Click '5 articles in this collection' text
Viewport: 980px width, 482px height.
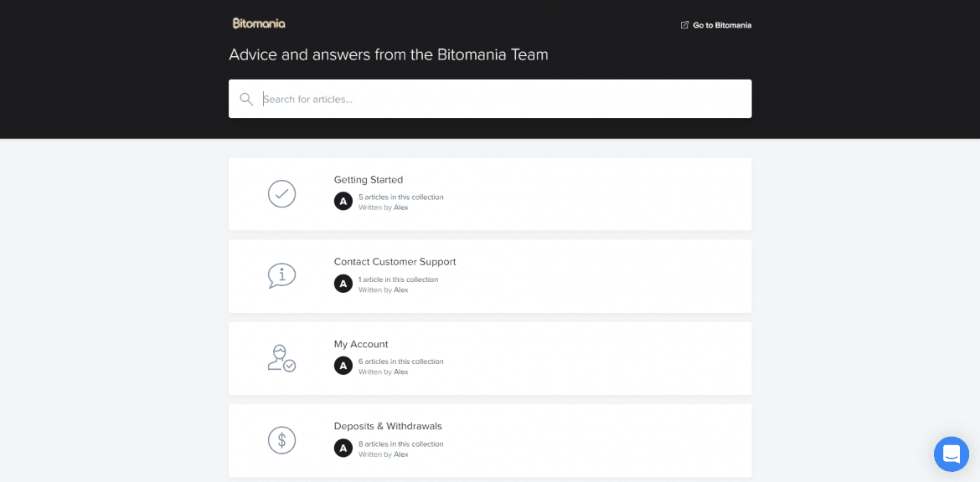tap(400, 197)
